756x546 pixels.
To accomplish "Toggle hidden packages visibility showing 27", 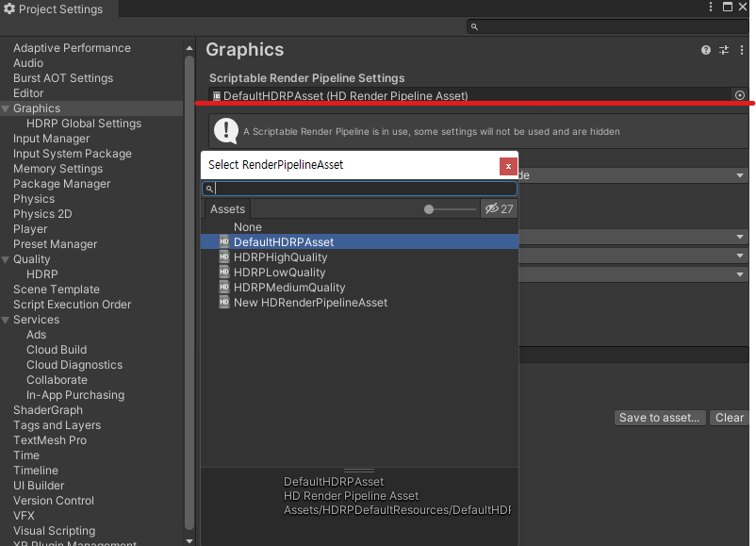I will point(499,208).
